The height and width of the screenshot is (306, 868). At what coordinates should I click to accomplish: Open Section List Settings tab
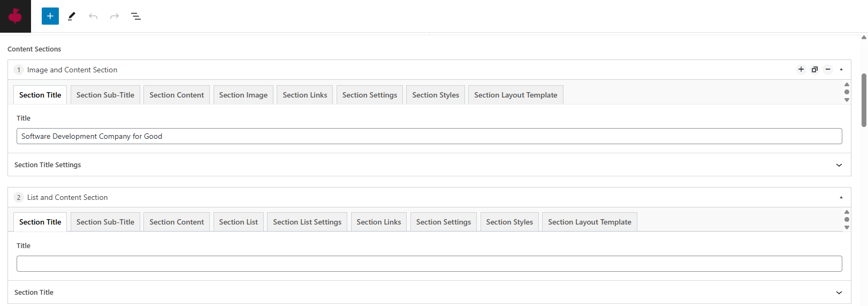point(307,222)
